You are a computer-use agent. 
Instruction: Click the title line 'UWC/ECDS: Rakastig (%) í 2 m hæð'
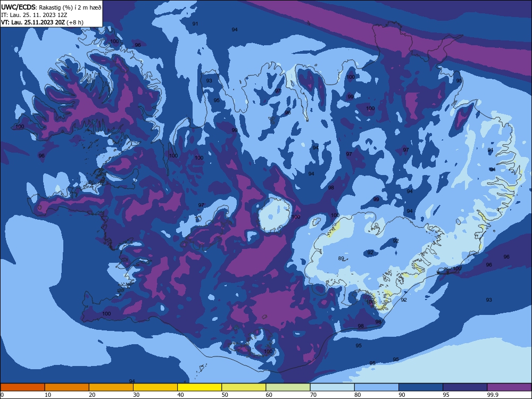click(x=51, y=7)
